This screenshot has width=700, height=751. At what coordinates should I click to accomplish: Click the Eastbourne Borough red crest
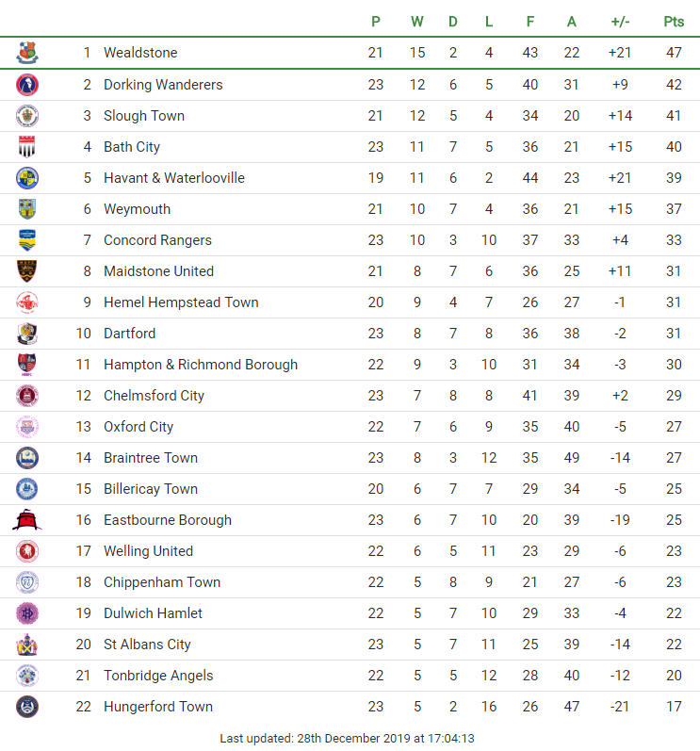tap(26, 519)
